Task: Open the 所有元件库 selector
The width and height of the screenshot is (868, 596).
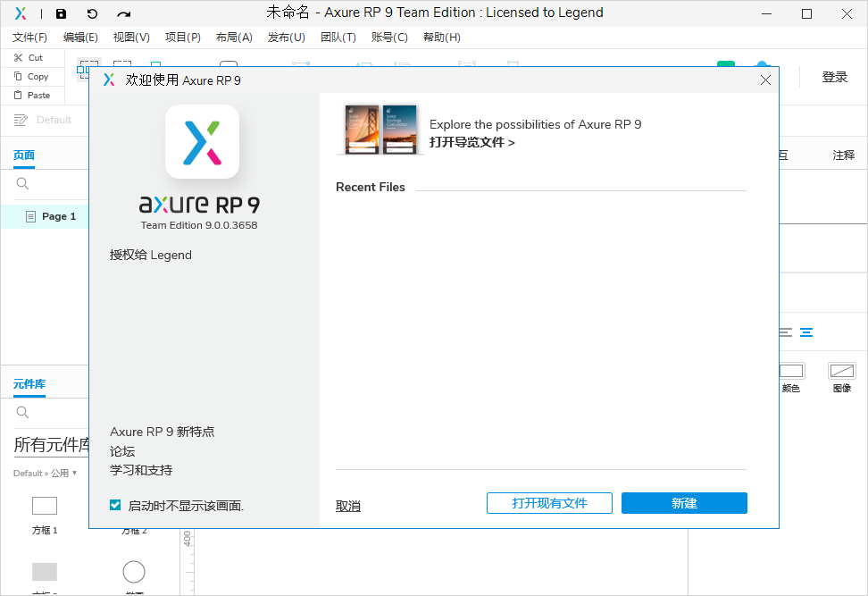Action: tap(51, 445)
